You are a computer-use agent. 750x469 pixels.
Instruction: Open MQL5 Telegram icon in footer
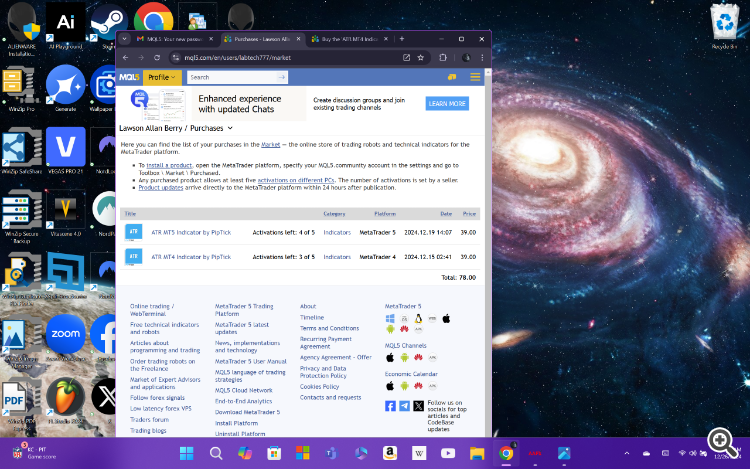[x=404, y=406]
